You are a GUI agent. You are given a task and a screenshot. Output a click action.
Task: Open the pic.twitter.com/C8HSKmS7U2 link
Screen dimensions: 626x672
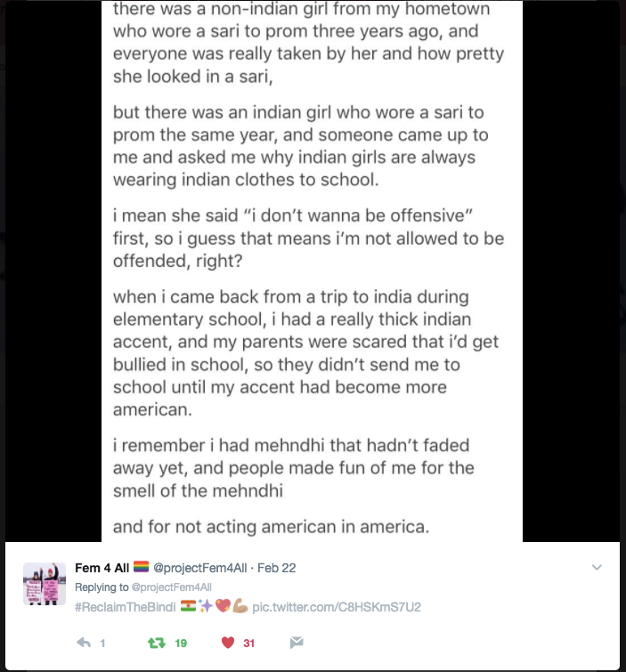point(337,607)
